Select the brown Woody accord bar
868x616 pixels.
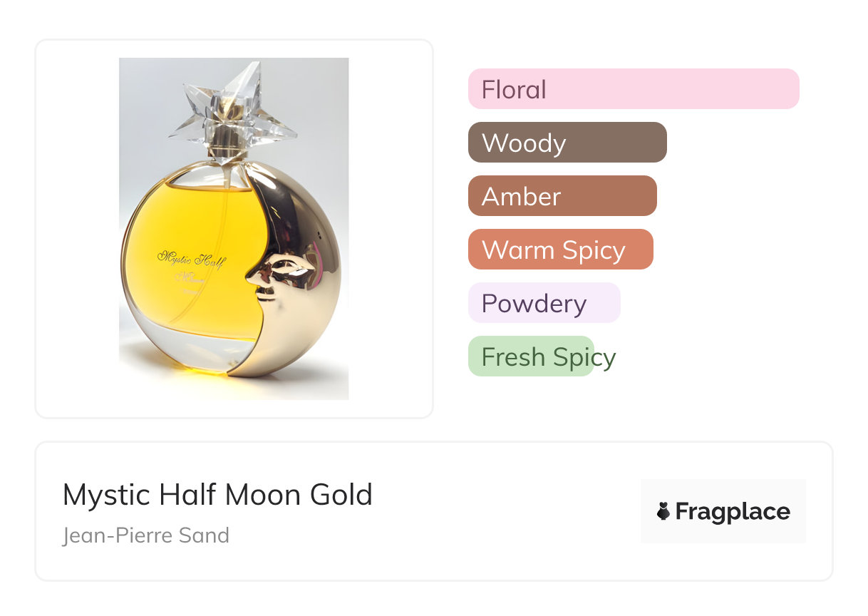[567, 143]
